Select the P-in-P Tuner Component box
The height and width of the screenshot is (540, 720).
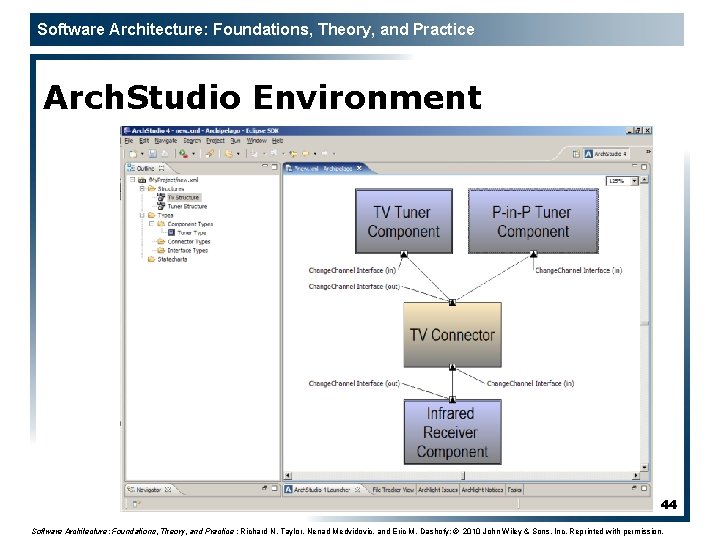(x=533, y=221)
